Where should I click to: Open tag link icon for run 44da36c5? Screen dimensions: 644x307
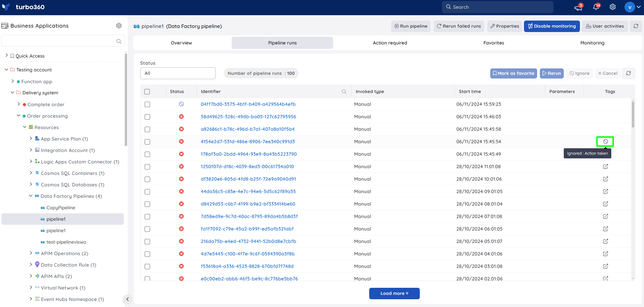pos(605,191)
